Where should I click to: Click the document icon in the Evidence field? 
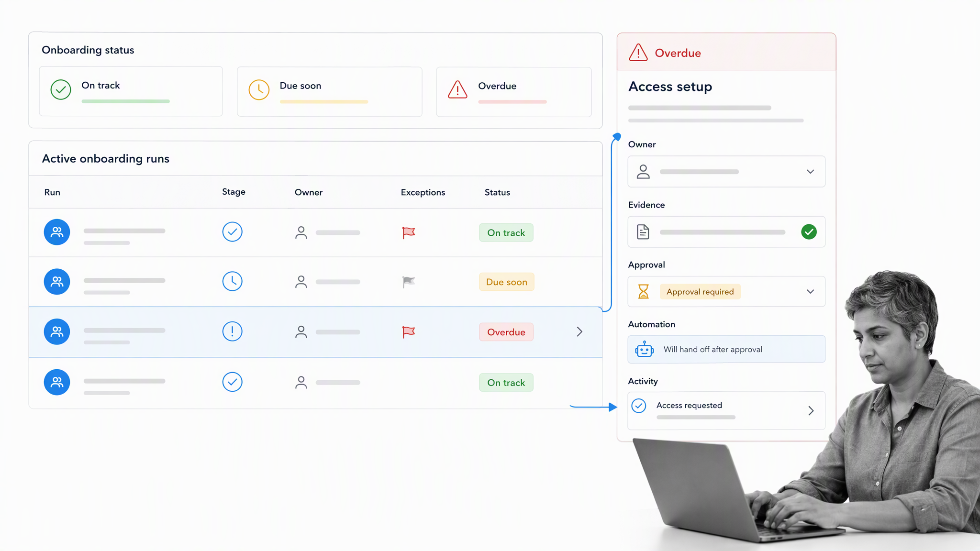(x=643, y=232)
